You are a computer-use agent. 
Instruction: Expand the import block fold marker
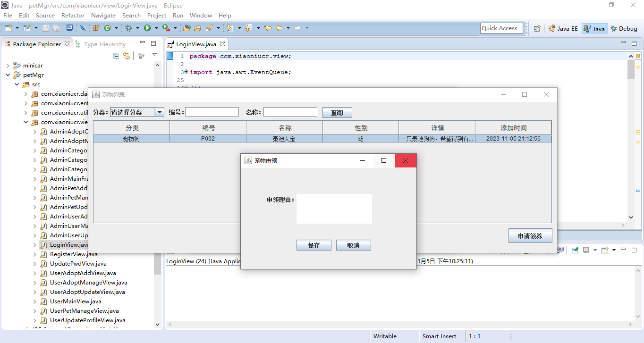tap(186, 72)
